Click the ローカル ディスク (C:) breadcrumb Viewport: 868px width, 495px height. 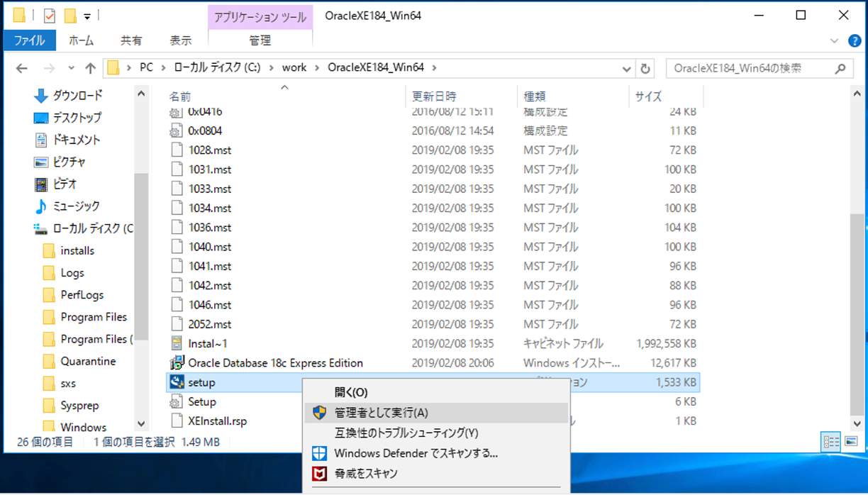tap(218, 67)
